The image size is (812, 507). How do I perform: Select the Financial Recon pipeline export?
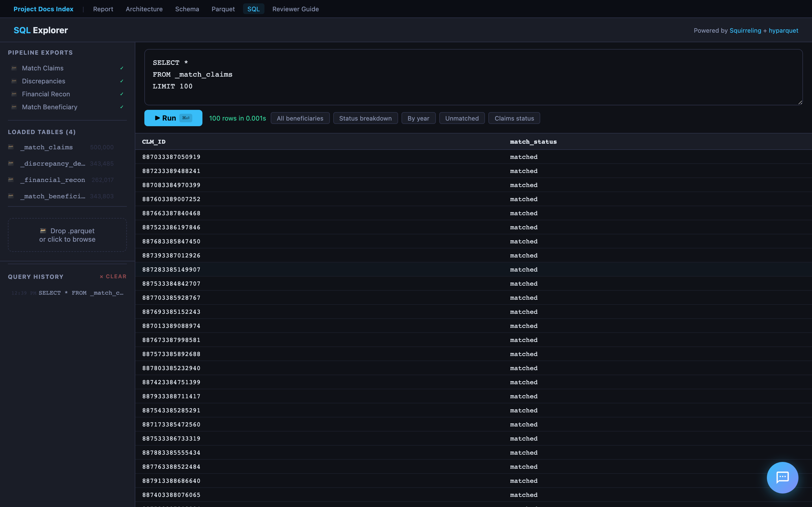[x=46, y=94]
